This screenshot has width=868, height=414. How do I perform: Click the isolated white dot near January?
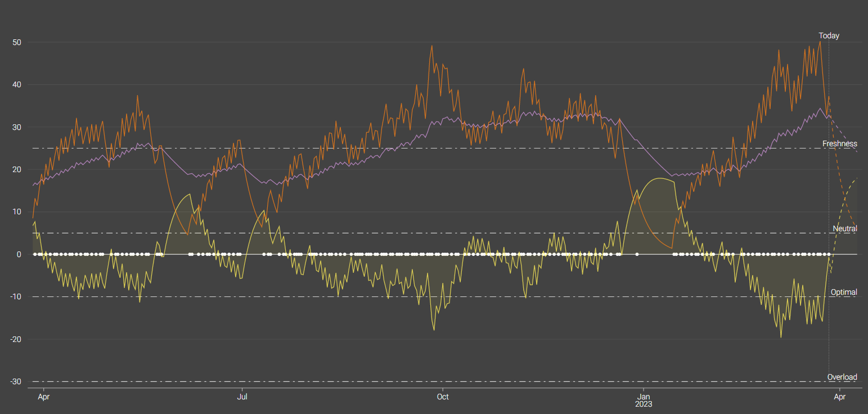pos(637,254)
